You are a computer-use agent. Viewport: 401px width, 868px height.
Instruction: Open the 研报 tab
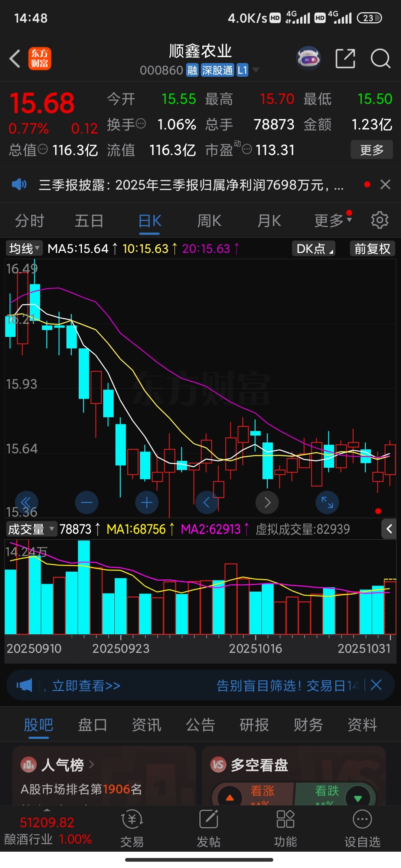[x=254, y=725]
